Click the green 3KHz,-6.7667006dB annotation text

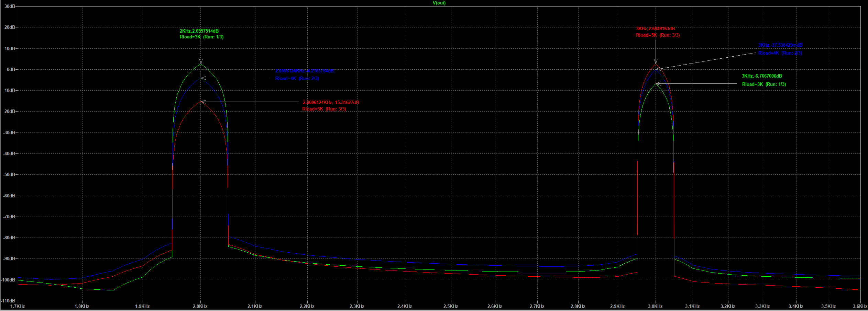[762, 76]
